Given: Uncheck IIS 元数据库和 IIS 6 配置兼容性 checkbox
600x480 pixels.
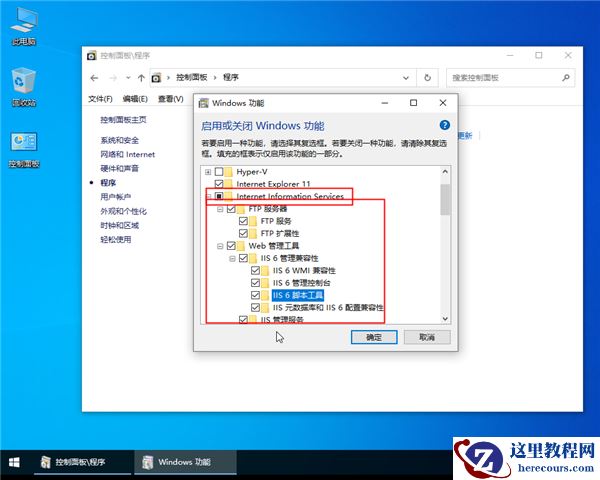Looking at the screenshot, I should (x=256, y=307).
